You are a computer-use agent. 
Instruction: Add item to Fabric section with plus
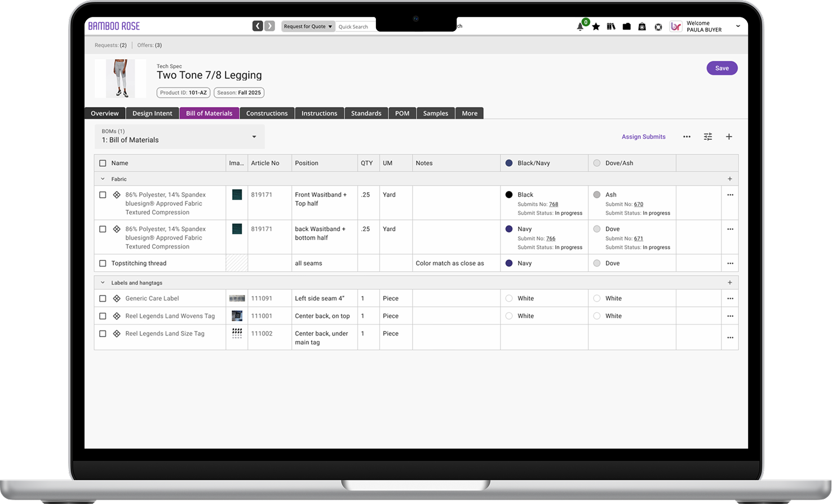click(730, 179)
